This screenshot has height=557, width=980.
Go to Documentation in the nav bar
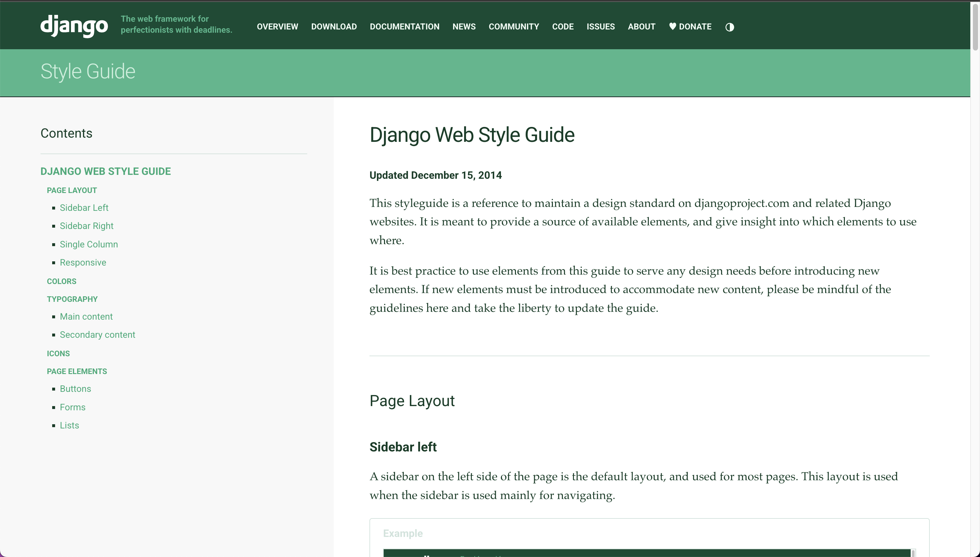click(404, 27)
